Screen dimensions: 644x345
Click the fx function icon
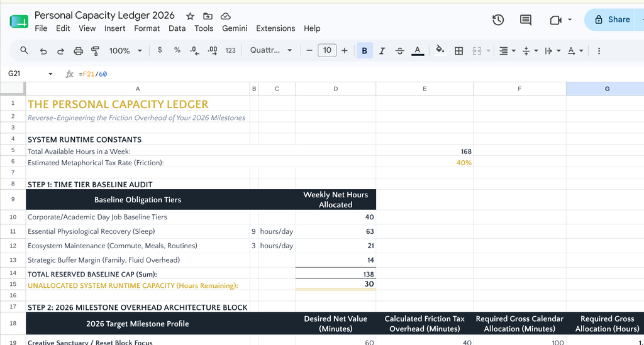(x=69, y=74)
